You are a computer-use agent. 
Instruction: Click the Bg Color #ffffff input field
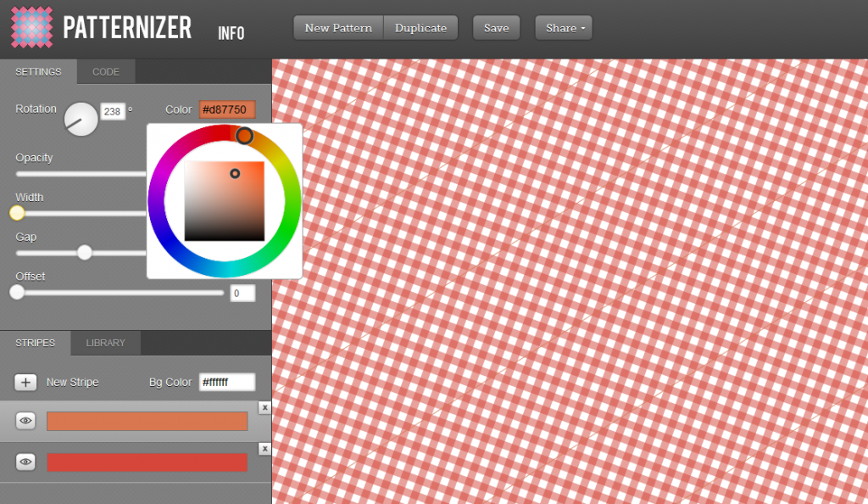[225, 382]
